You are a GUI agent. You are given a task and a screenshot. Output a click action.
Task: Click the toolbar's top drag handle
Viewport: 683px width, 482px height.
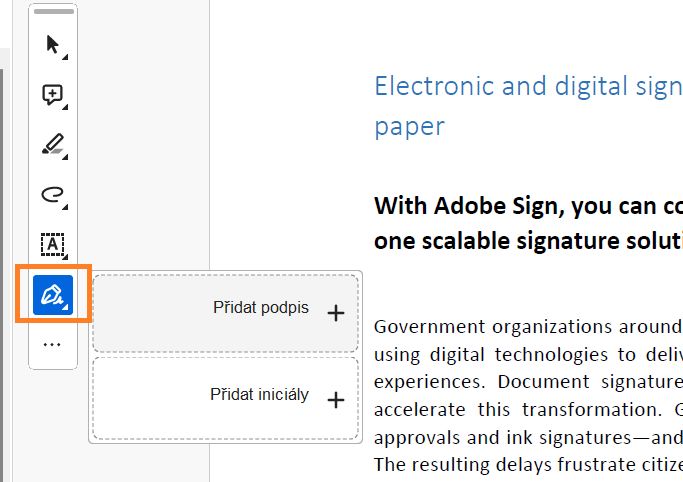54,12
